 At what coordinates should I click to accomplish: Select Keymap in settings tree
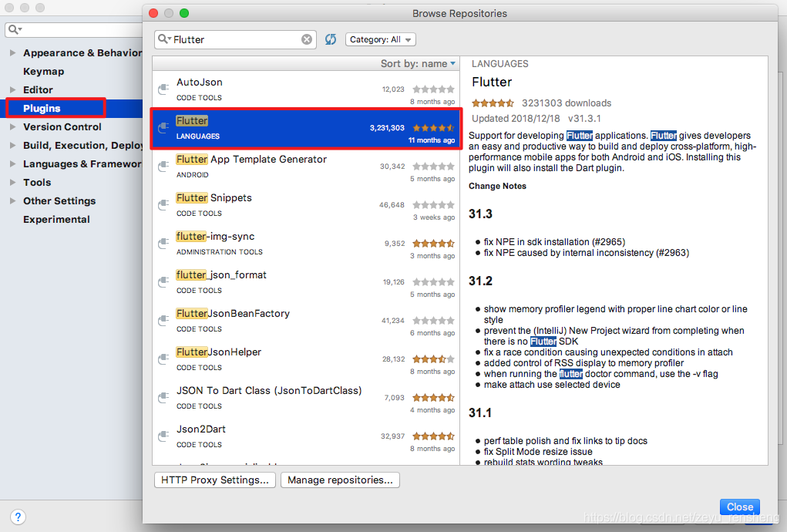[x=44, y=71]
